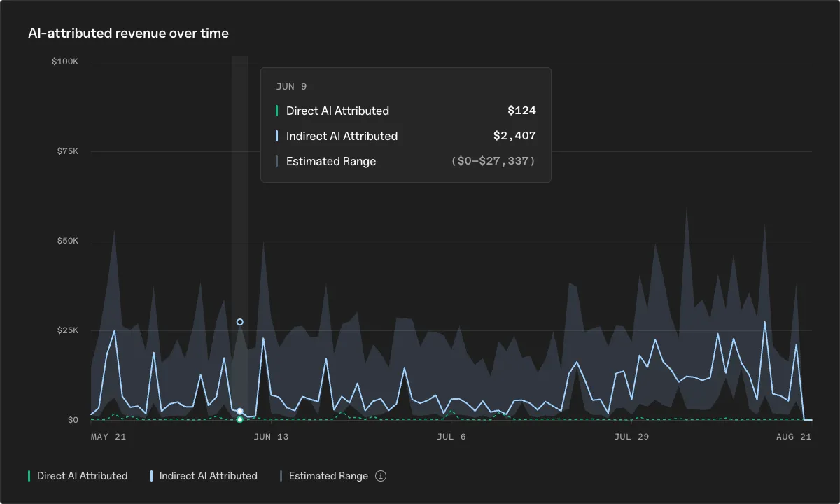Click the Estimated Range info icon
840x504 pixels.
[381, 476]
